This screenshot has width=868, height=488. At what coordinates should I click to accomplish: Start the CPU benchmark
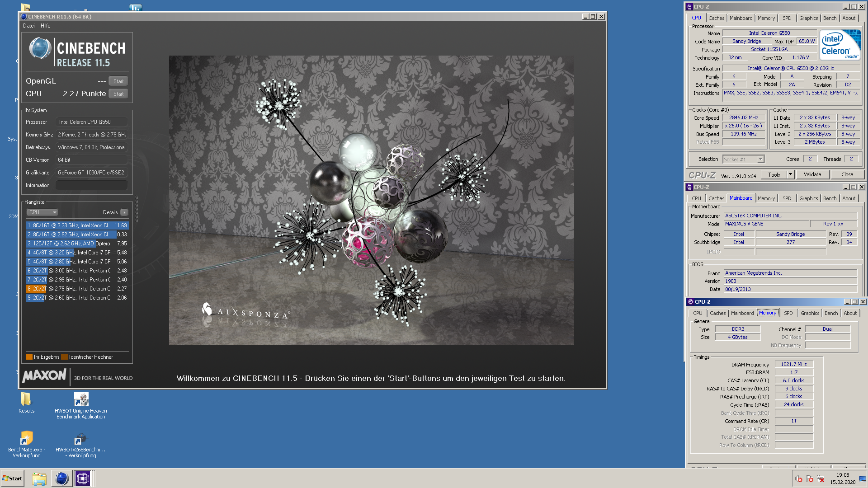pos(118,94)
